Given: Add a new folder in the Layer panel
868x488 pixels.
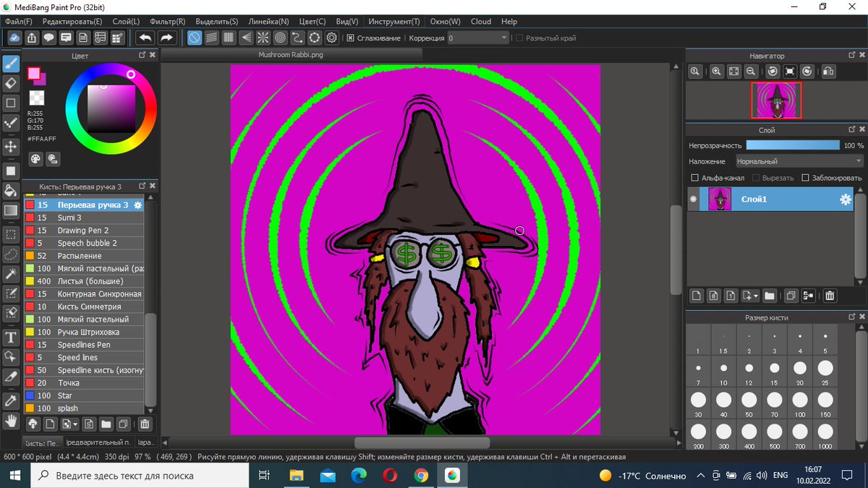Looking at the screenshot, I should click(770, 296).
